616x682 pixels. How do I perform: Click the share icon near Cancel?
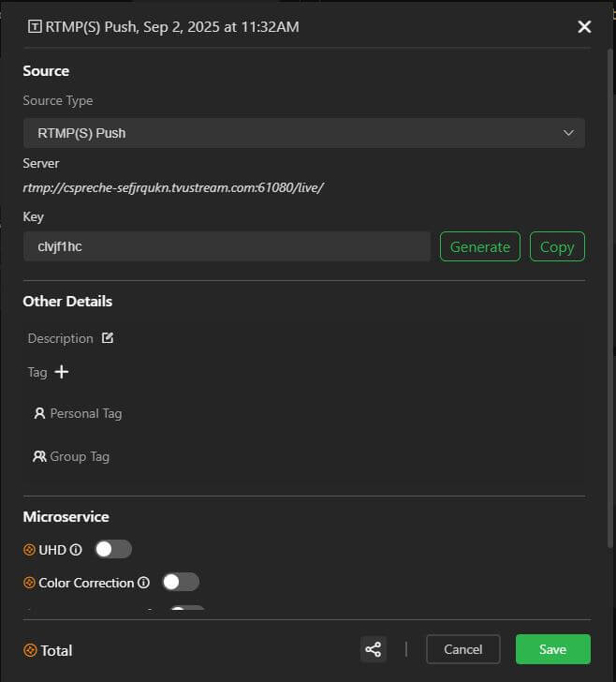click(x=373, y=649)
